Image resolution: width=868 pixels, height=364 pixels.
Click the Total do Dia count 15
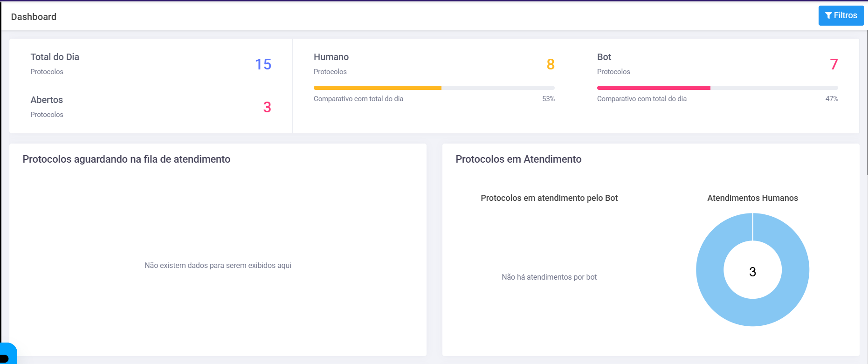pos(263,64)
